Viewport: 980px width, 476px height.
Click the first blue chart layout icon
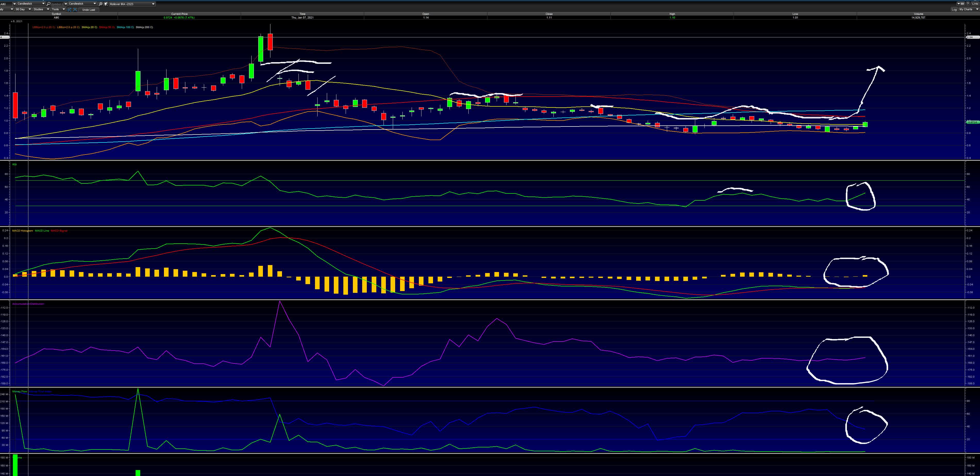(69, 10)
